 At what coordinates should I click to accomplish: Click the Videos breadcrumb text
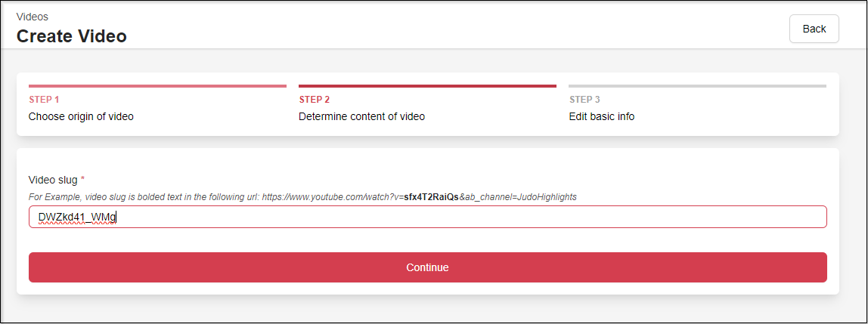(x=31, y=16)
